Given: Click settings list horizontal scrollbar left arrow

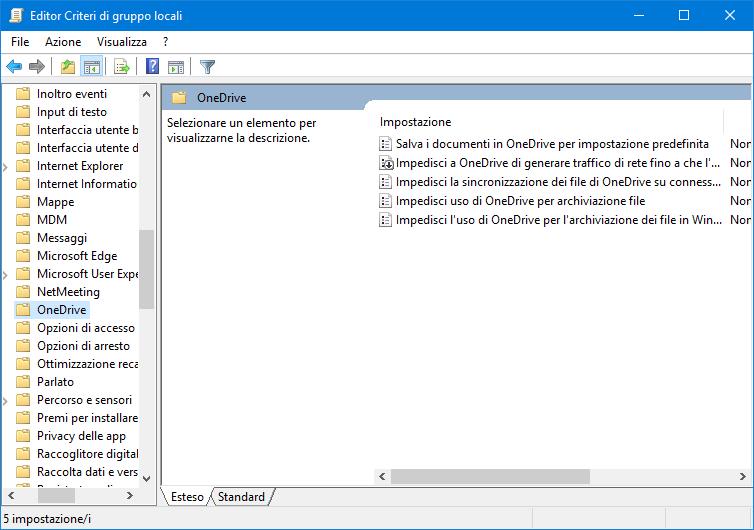Looking at the screenshot, I should coord(382,477).
